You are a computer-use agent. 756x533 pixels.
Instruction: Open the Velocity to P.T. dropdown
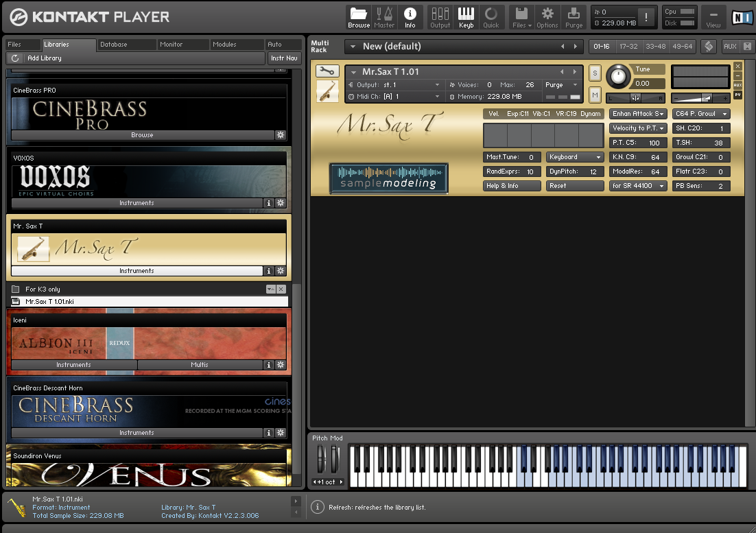pyautogui.click(x=638, y=128)
